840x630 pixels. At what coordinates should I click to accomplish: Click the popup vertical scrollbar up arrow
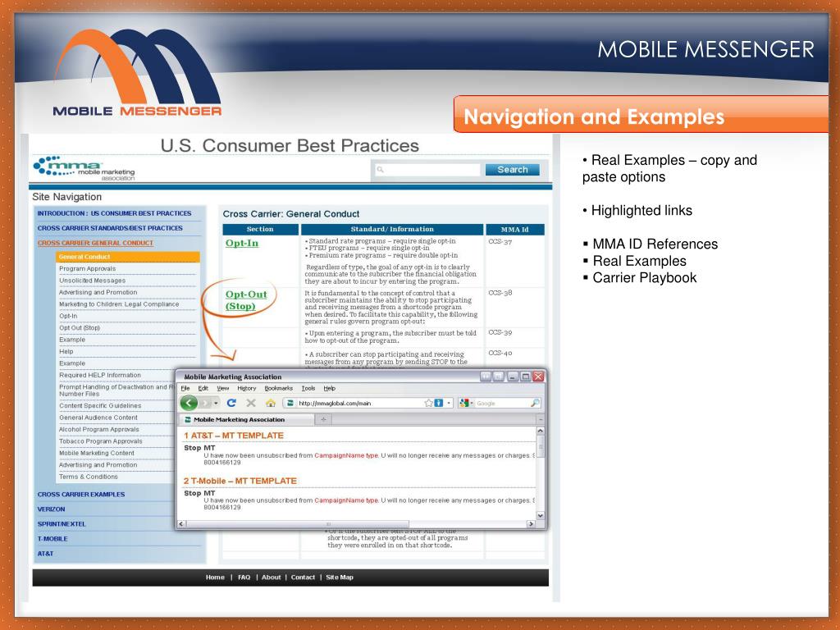tap(540, 431)
